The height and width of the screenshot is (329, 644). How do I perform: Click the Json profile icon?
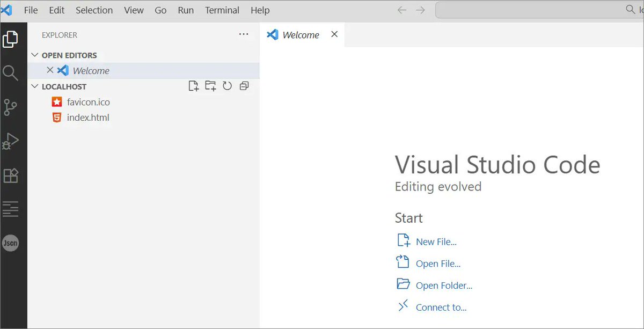coord(11,243)
